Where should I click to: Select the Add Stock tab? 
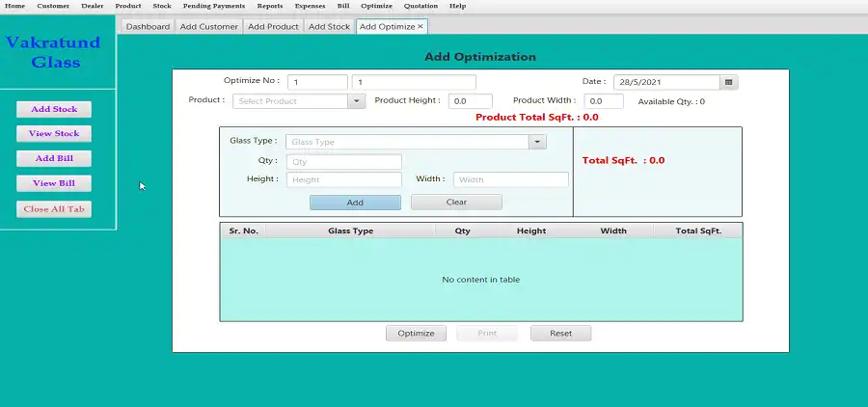tap(329, 27)
